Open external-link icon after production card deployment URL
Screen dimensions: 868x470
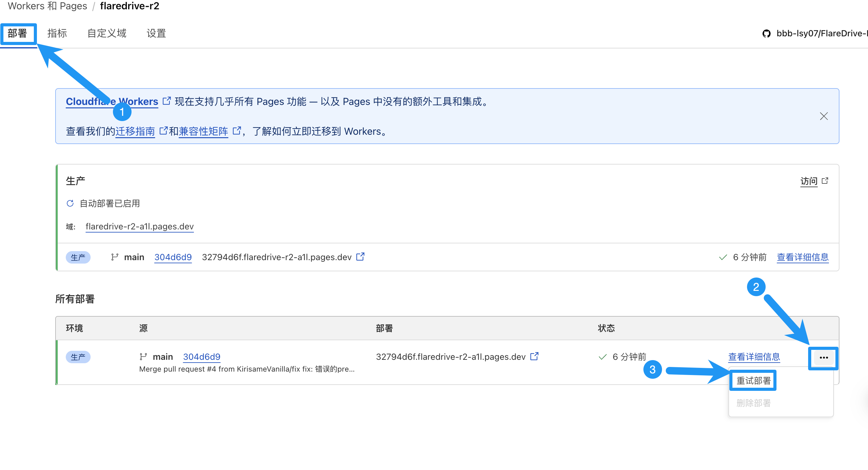tap(360, 257)
